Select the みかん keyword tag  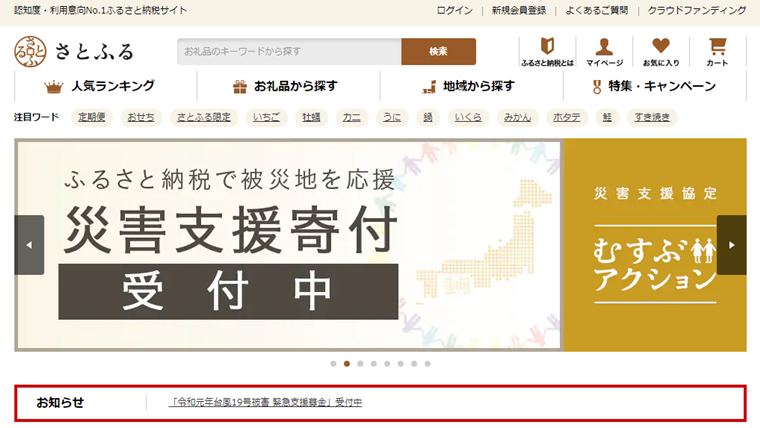[x=518, y=117]
